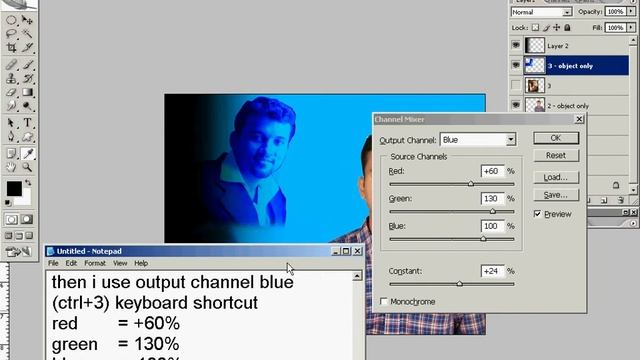Toggle lock all
The width and height of the screenshot is (640, 360).
[x=567, y=28]
